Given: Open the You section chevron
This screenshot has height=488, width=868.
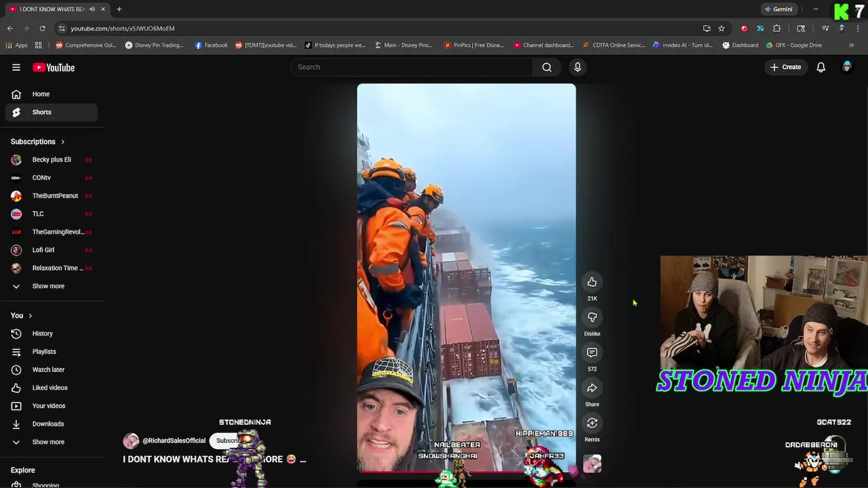Looking at the screenshot, I should [30, 316].
